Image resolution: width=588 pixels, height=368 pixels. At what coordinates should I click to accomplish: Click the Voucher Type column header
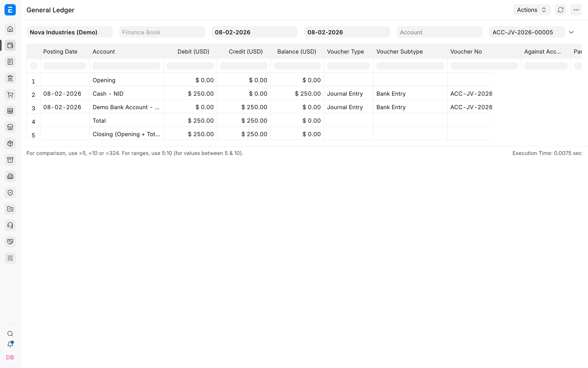[349, 51]
